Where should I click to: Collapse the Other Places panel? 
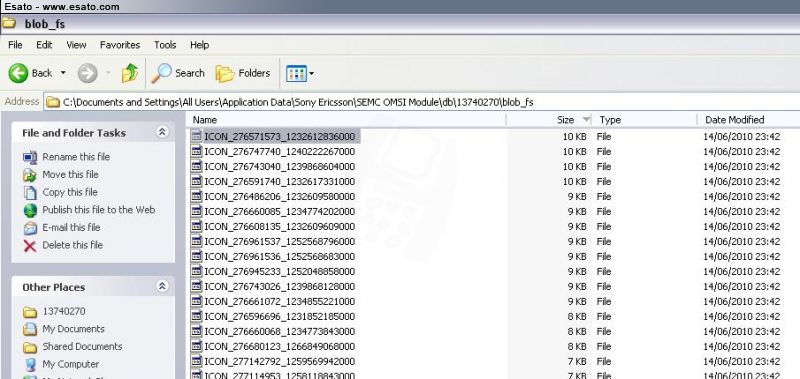tap(162, 287)
